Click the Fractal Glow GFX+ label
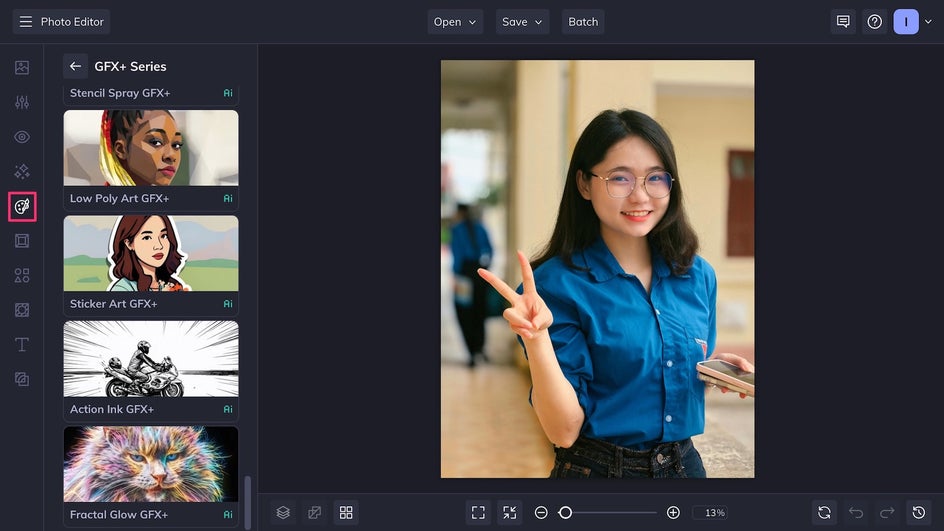The height and width of the screenshot is (531, 944). tap(119, 514)
